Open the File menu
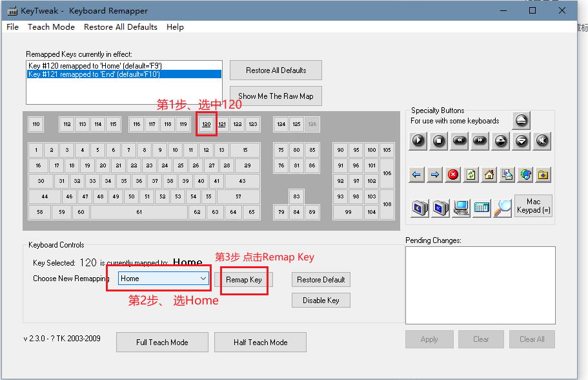588x380 pixels. click(12, 27)
